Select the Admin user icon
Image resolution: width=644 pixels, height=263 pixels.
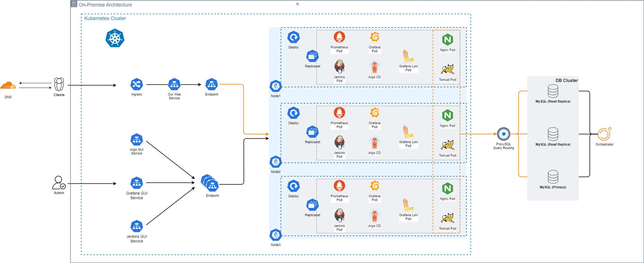(x=59, y=182)
